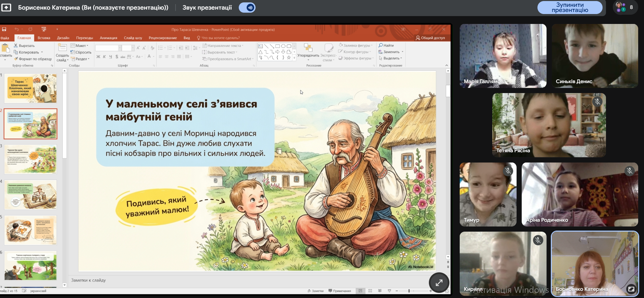This screenshot has width=644, height=298.
Task: Open reading view from status bar
Action: tap(380, 291)
